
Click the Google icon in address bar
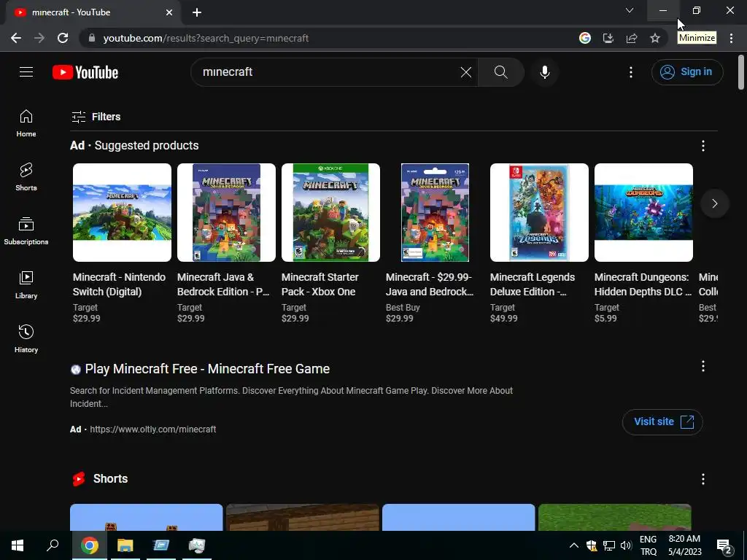pos(584,38)
